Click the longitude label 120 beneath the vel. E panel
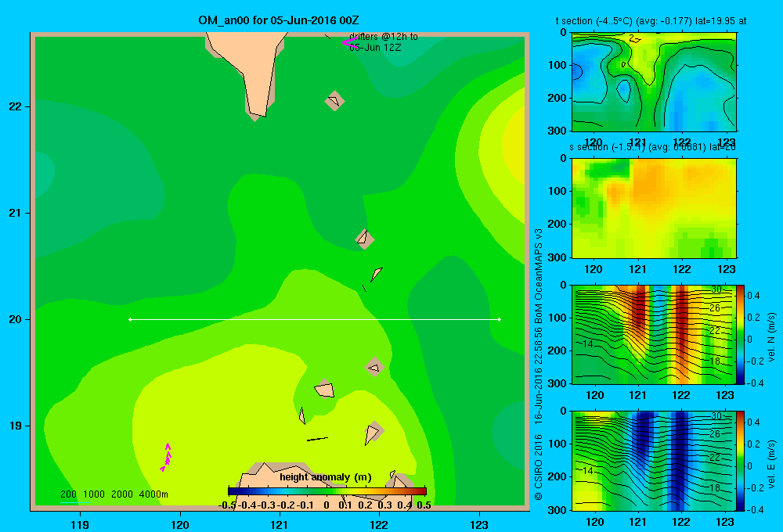Image resolution: width=783 pixels, height=532 pixels. point(594,522)
